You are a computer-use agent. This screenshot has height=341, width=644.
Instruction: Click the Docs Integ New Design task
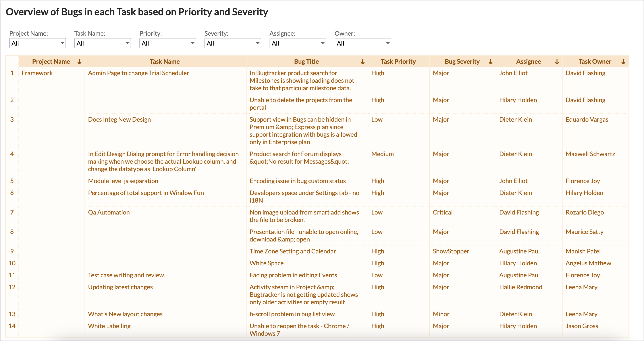pyautogui.click(x=119, y=119)
